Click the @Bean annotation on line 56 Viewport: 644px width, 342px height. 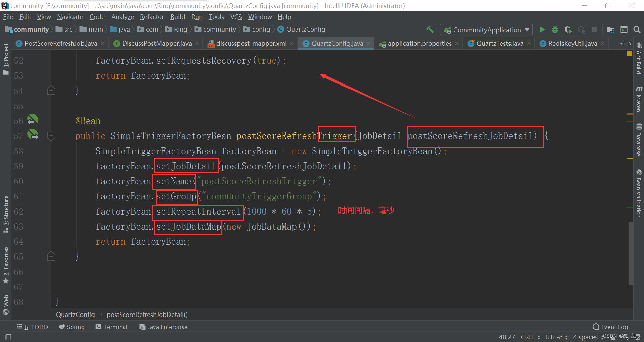(x=88, y=121)
